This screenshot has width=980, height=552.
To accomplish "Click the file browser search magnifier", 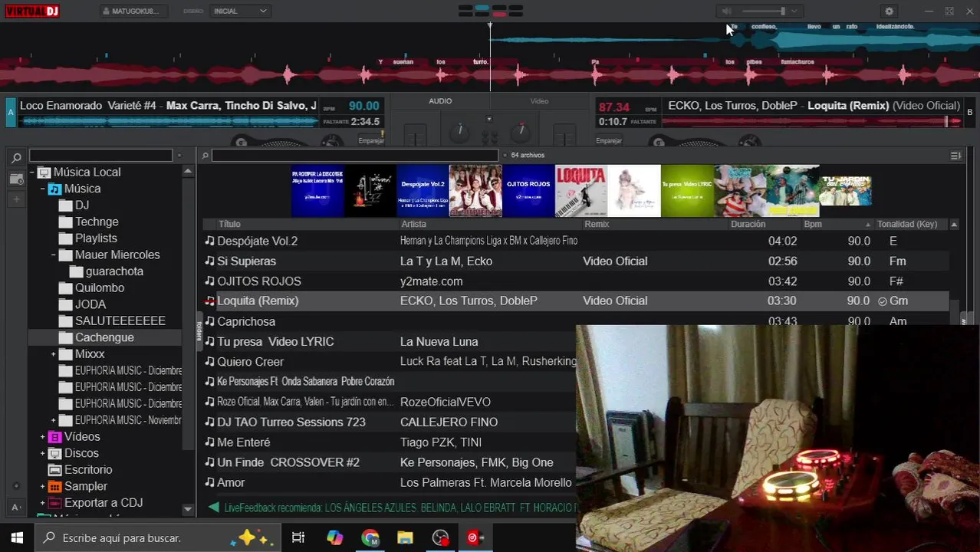I will (205, 156).
